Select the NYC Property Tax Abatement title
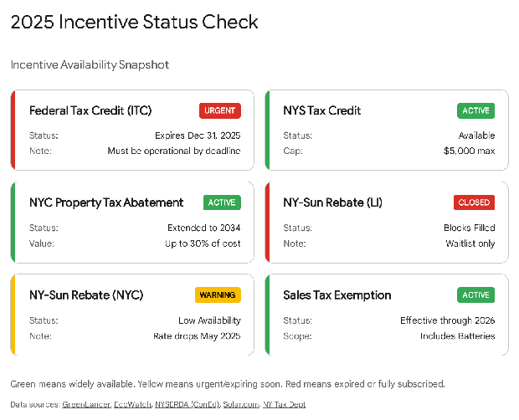Screen dimensions: 519x420 pyautogui.click(x=106, y=202)
